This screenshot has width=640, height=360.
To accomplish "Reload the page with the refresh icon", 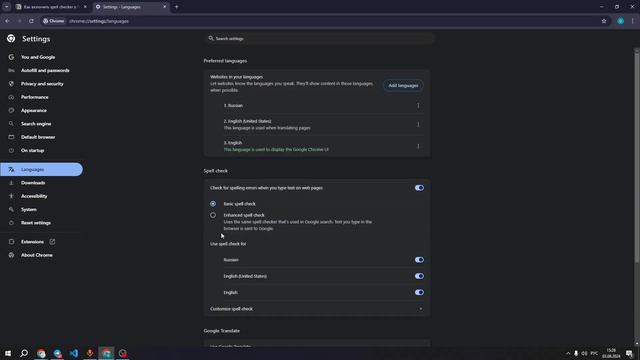I will coord(31,21).
